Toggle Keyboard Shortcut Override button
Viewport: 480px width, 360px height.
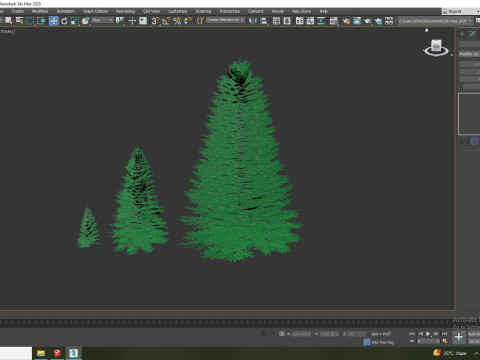[x=143, y=21]
